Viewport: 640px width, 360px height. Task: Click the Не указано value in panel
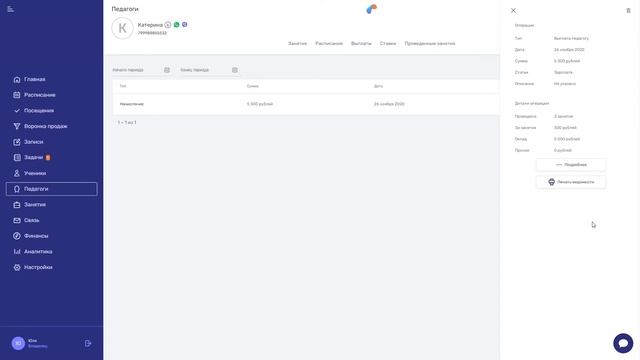pos(564,84)
